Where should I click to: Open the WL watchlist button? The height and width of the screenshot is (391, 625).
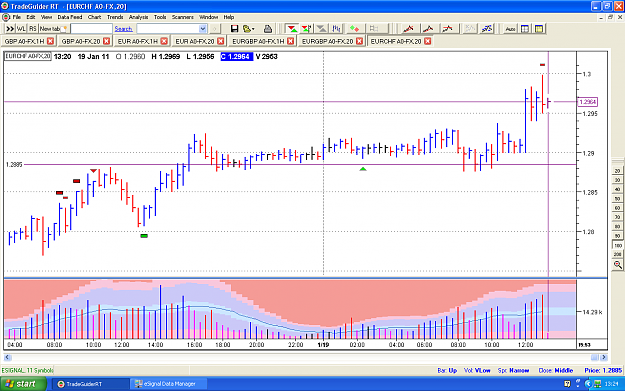pyautogui.click(x=21, y=29)
